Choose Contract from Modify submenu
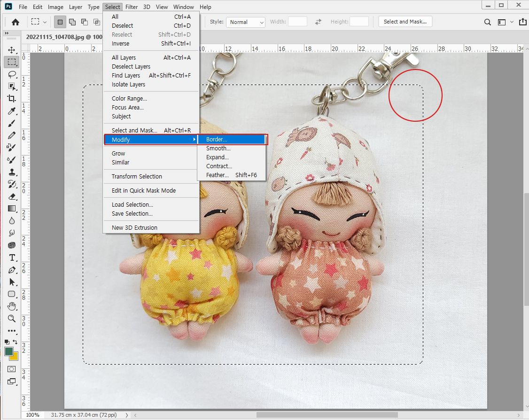 [232, 166]
